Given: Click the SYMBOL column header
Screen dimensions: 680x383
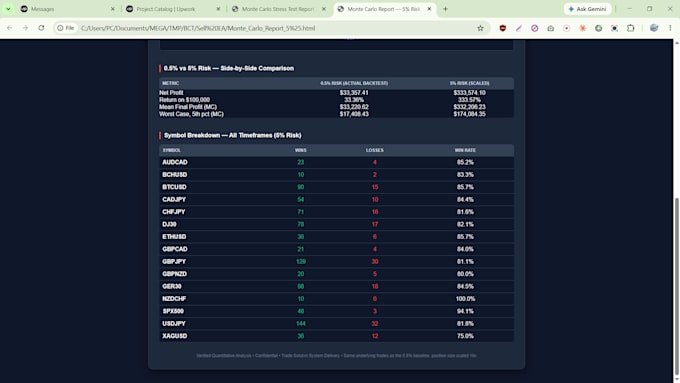Looking at the screenshot, I should 171,150.
